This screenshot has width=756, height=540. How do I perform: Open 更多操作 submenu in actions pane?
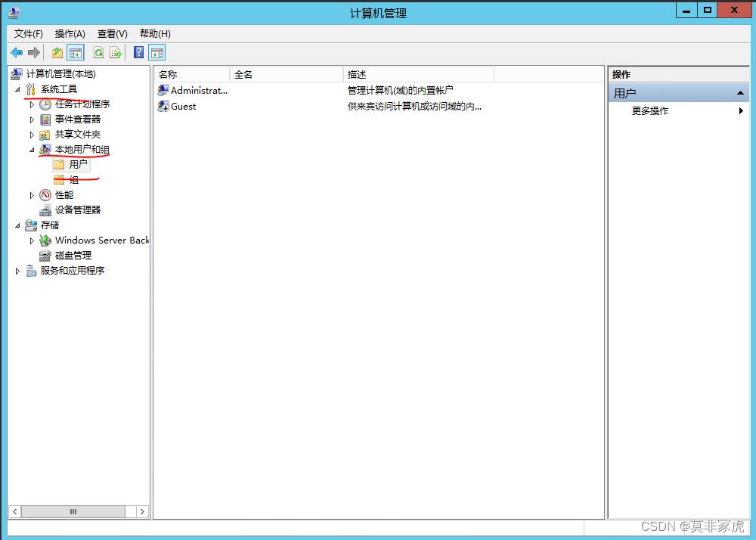click(650, 111)
